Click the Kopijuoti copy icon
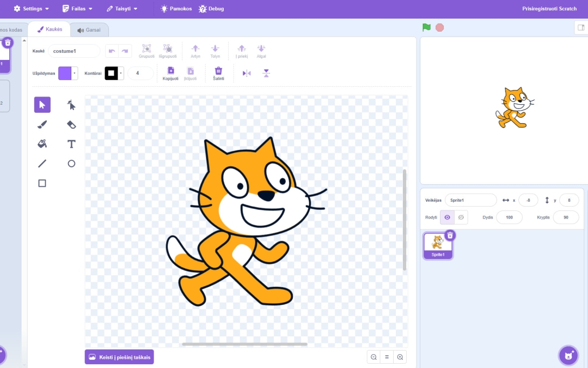This screenshot has width=588, height=368. tap(170, 73)
